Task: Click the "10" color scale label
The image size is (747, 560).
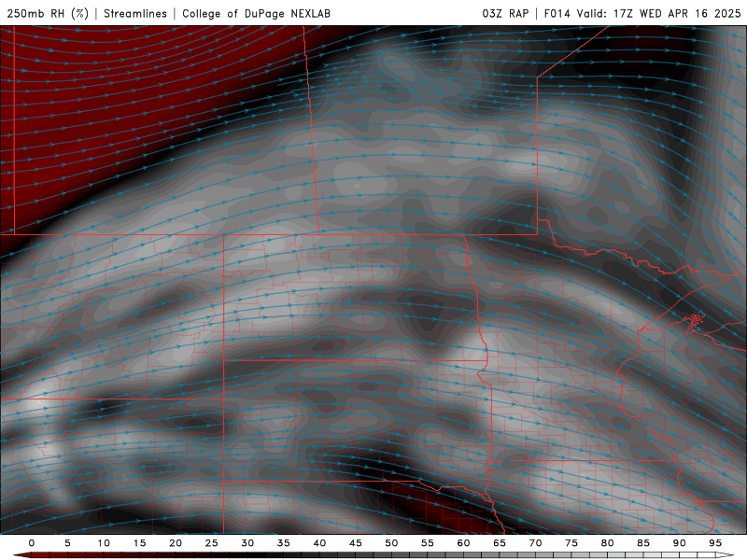Action: 104,543
